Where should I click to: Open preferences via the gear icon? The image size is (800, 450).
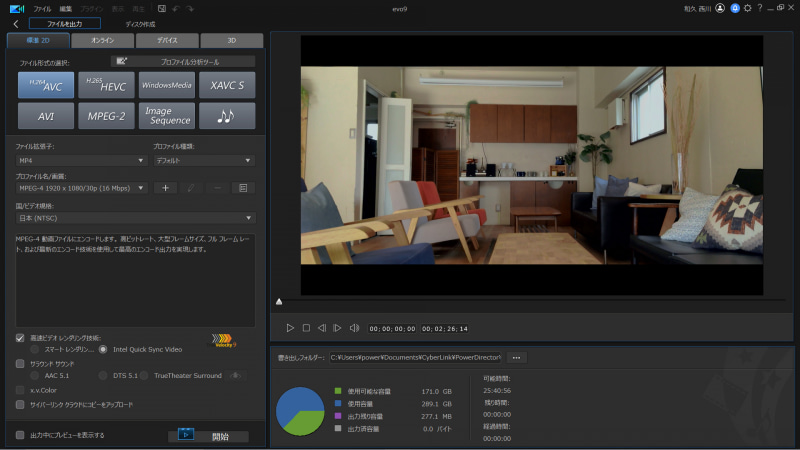click(747, 8)
